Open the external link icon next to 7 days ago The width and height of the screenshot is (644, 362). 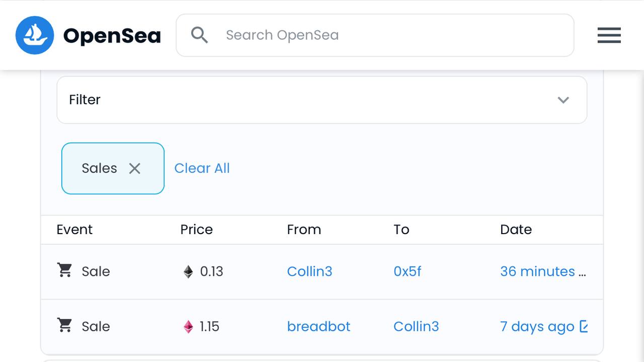pyautogui.click(x=584, y=326)
